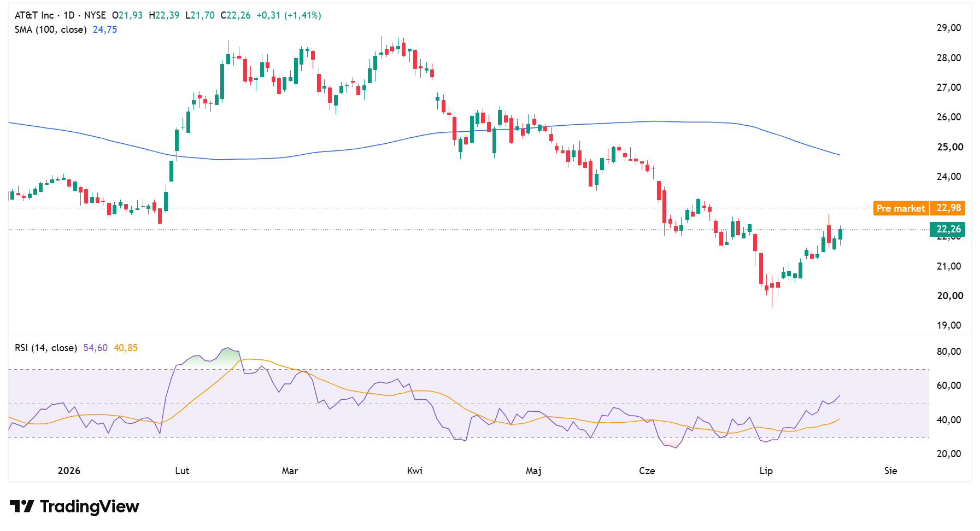Click the orange RSI average value 40,85
This screenshot has width=980, height=531.
pyautogui.click(x=126, y=348)
